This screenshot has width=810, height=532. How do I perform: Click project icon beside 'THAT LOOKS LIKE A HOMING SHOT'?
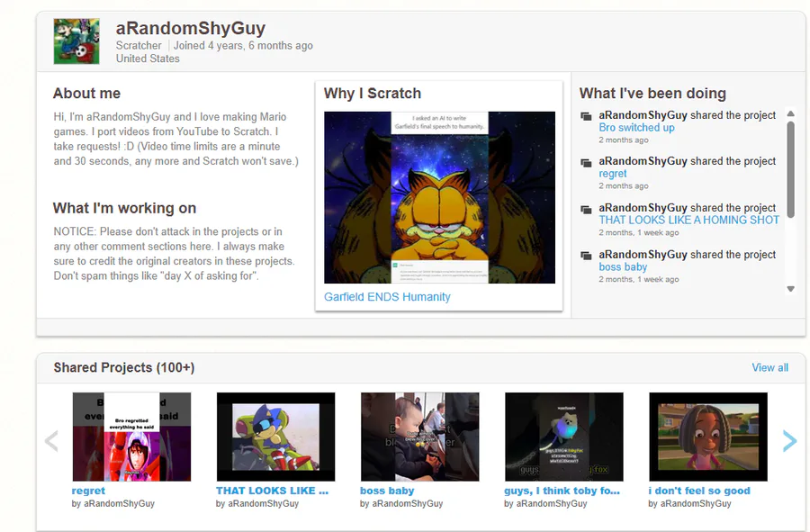[586, 209]
